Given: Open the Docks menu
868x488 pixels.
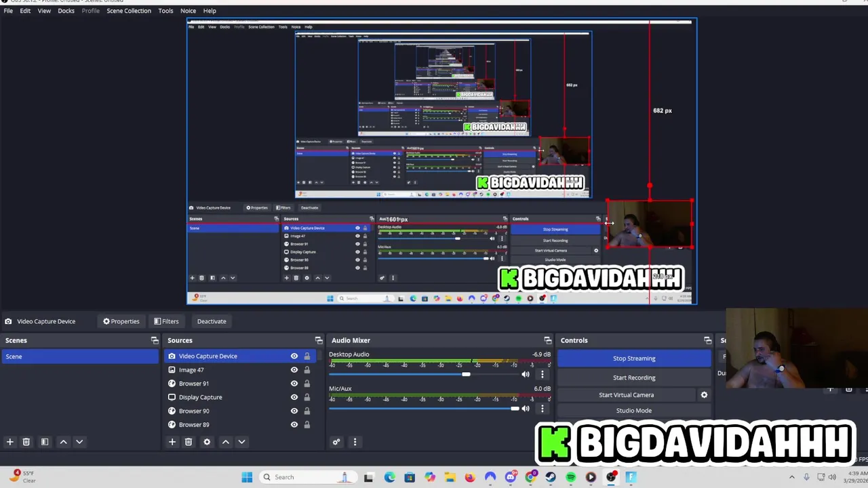Looking at the screenshot, I should [x=66, y=11].
